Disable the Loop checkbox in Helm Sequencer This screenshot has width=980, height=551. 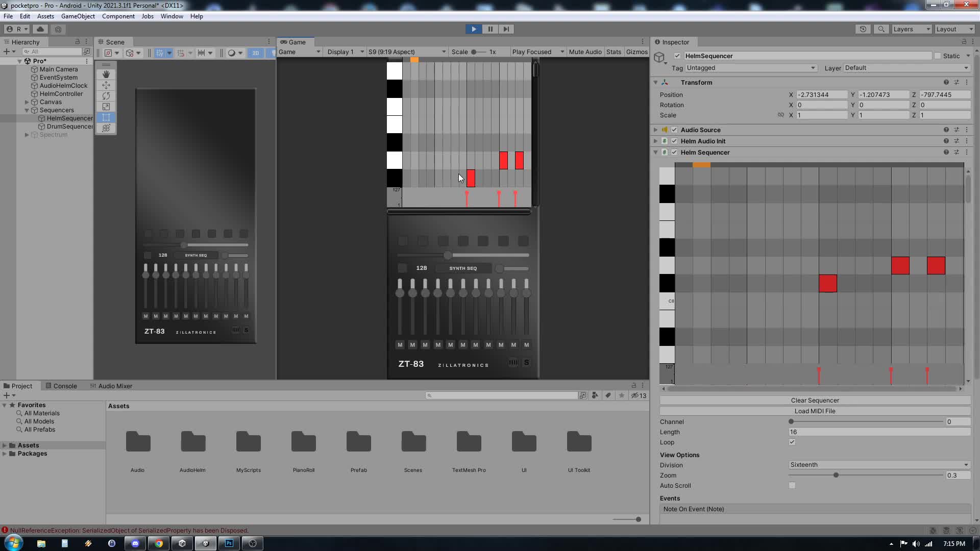coord(792,442)
